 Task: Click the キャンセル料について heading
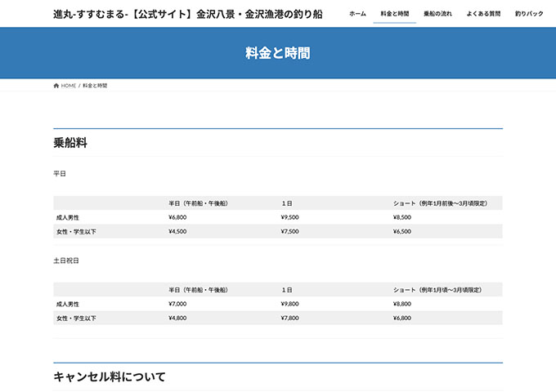[x=110, y=376]
